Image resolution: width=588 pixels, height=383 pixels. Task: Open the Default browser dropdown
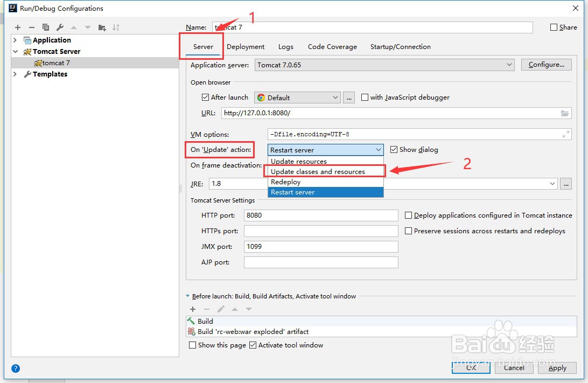coord(297,98)
